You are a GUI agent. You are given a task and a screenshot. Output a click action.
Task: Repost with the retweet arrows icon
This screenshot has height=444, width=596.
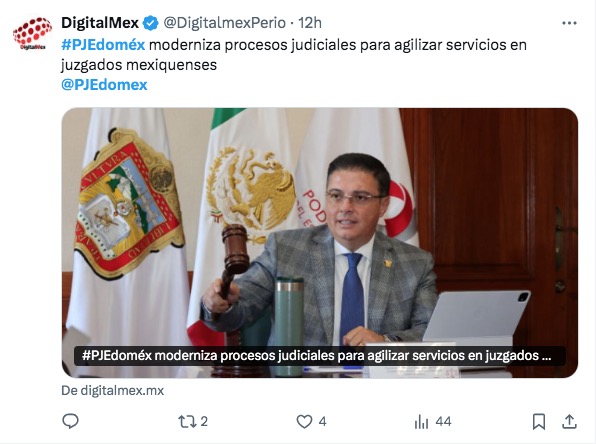click(x=186, y=421)
